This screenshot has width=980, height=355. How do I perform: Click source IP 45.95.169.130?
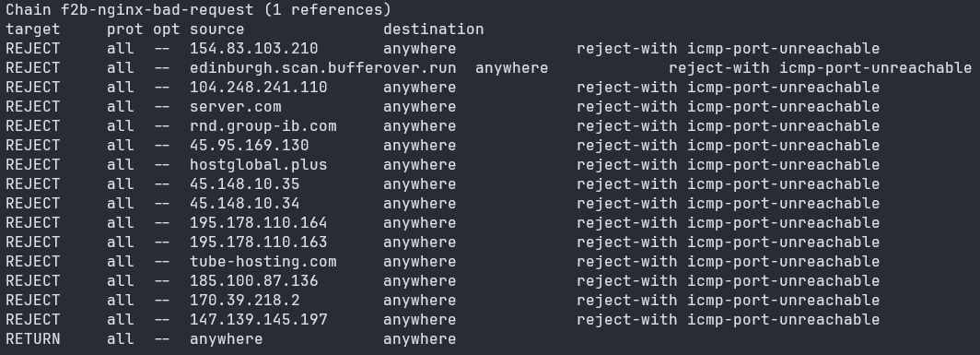point(250,146)
